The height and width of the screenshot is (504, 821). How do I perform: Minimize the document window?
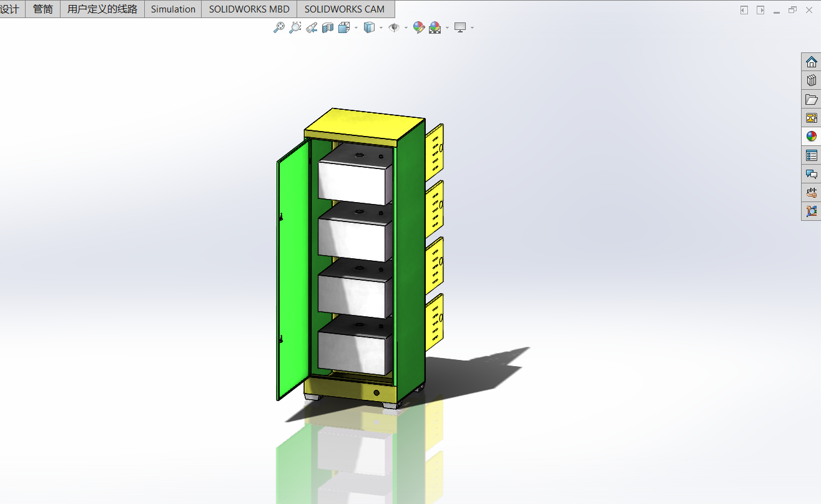(x=776, y=11)
